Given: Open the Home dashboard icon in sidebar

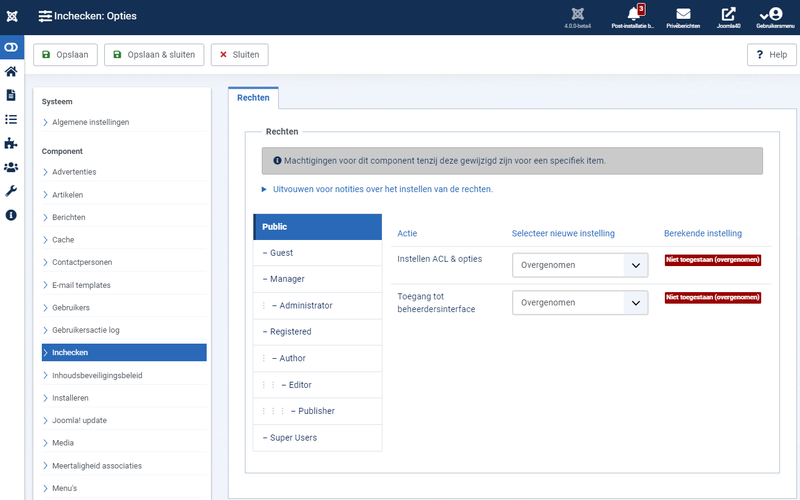Looking at the screenshot, I should [11, 71].
